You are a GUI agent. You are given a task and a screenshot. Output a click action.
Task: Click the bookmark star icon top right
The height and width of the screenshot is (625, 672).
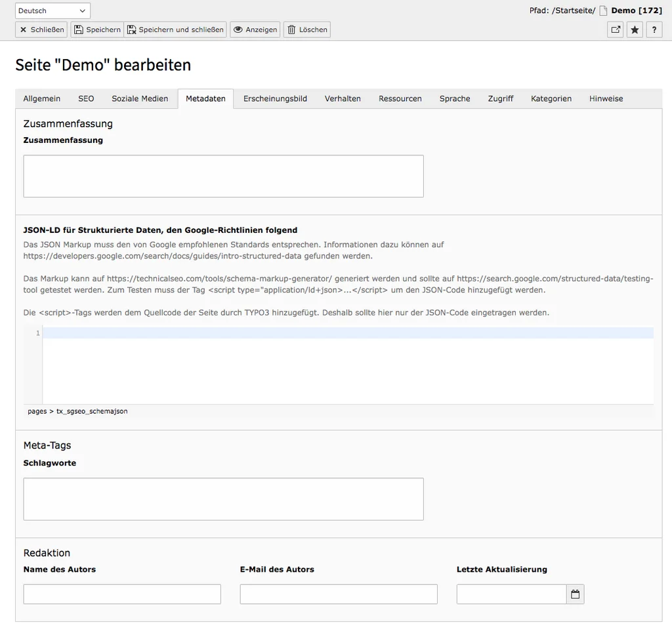(634, 30)
